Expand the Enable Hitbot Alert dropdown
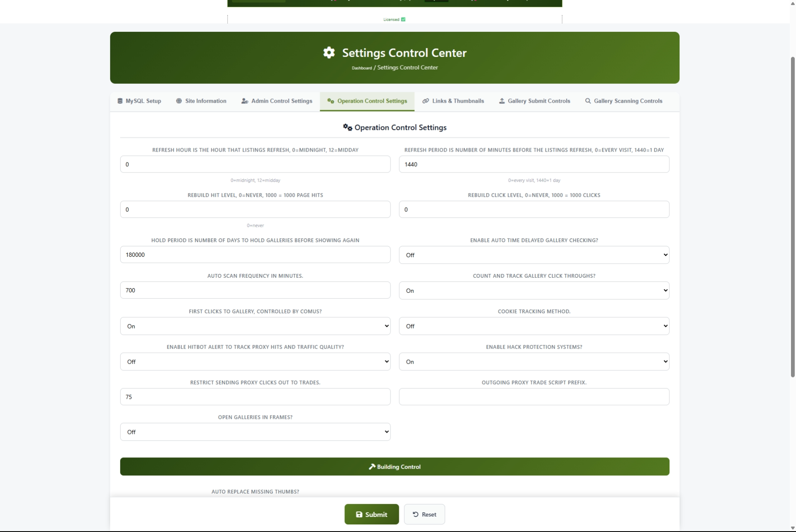796x532 pixels. pos(255,362)
